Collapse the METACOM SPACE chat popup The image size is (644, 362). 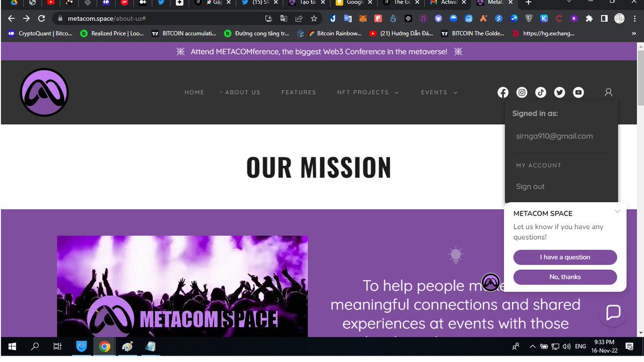[618, 211]
